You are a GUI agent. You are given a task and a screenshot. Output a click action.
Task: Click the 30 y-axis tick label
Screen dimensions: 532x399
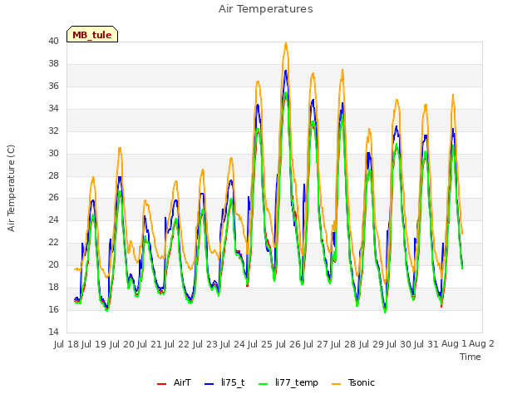[x=53, y=153]
